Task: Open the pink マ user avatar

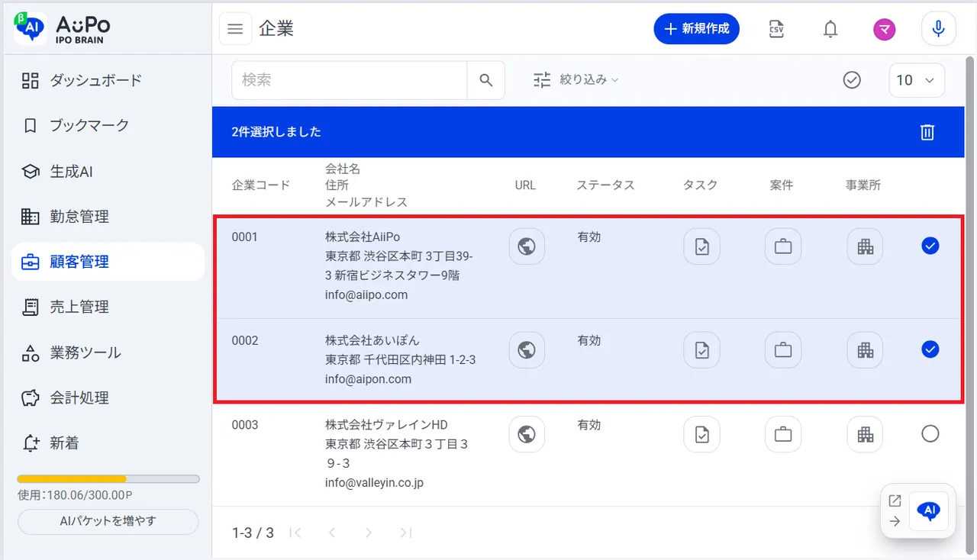Action: (x=885, y=29)
